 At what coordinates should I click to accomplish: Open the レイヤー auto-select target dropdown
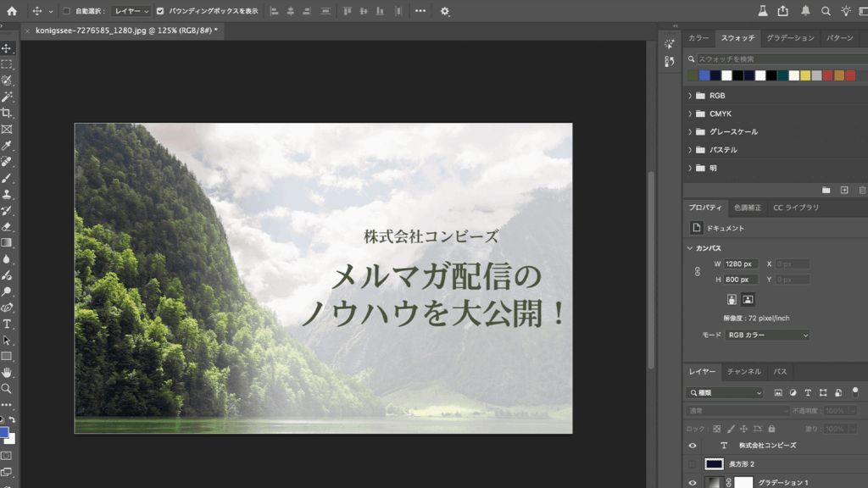click(131, 11)
